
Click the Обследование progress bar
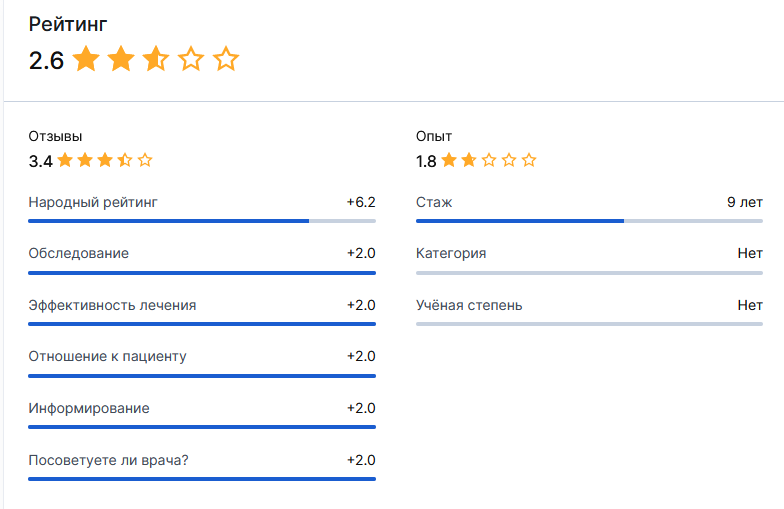[x=202, y=272]
